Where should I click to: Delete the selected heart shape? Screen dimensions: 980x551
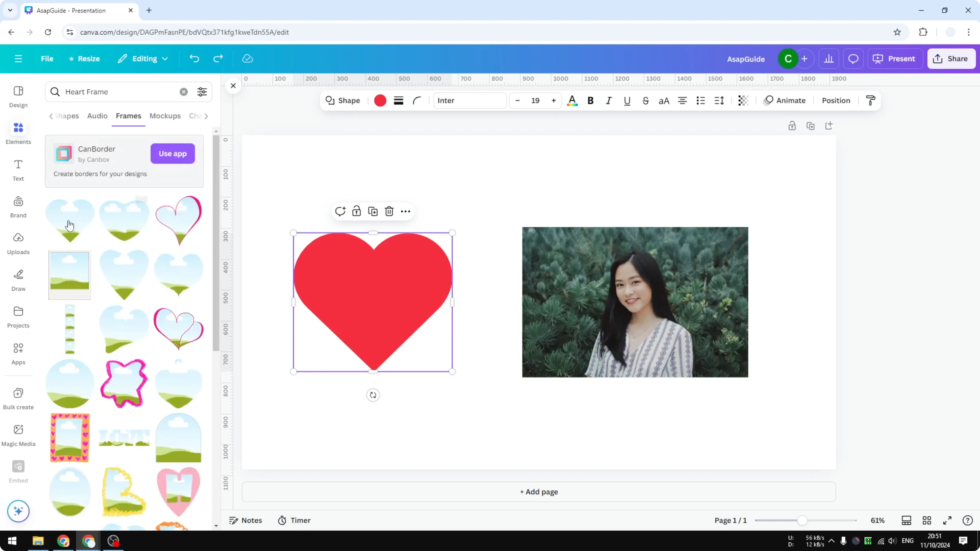coord(389,211)
